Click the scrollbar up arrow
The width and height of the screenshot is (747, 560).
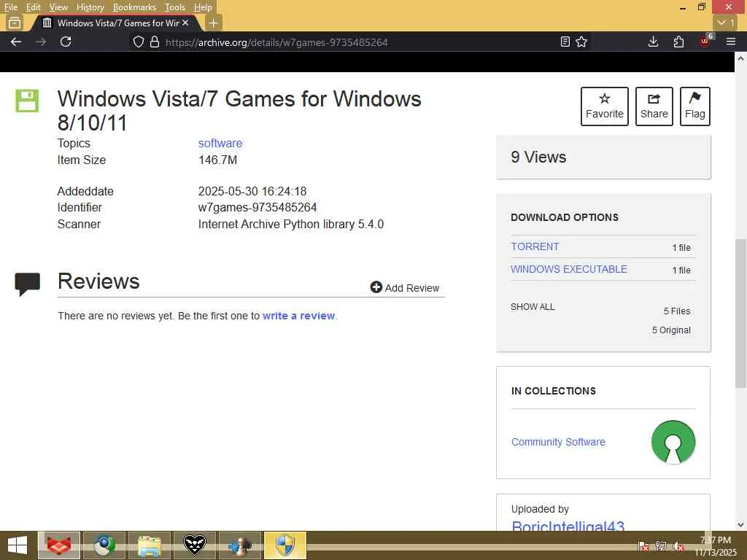coord(740,58)
